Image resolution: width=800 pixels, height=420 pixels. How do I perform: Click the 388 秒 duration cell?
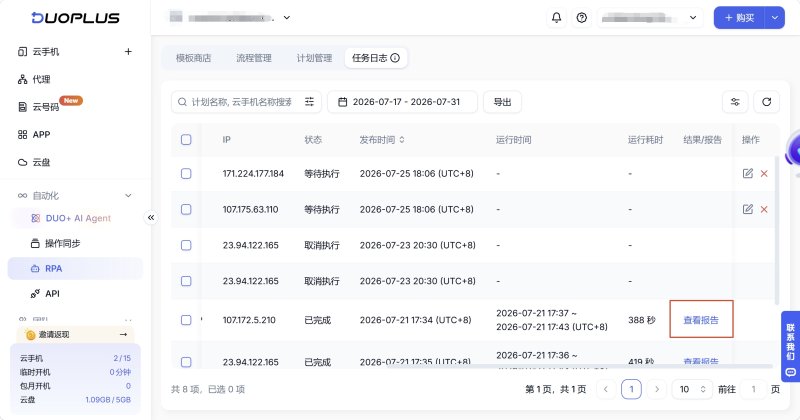tap(641, 320)
